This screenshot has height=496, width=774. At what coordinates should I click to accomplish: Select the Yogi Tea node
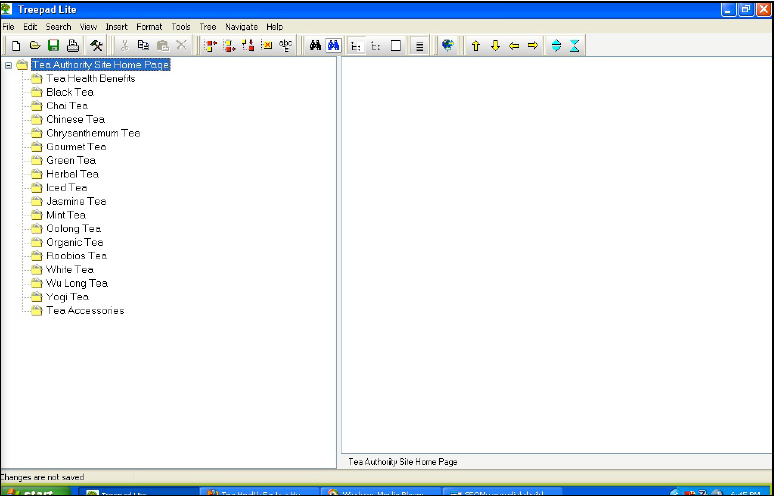[x=67, y=297]
